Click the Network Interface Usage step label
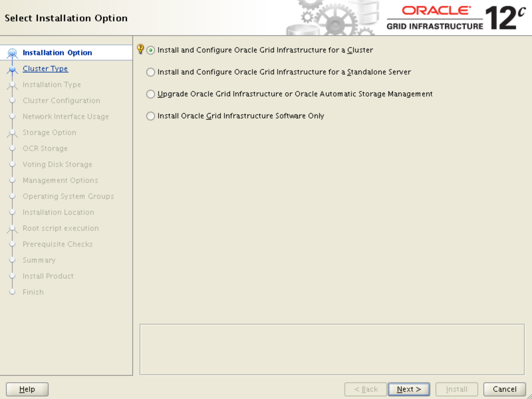This screenshot has height=399, width=532. [66, 117]
